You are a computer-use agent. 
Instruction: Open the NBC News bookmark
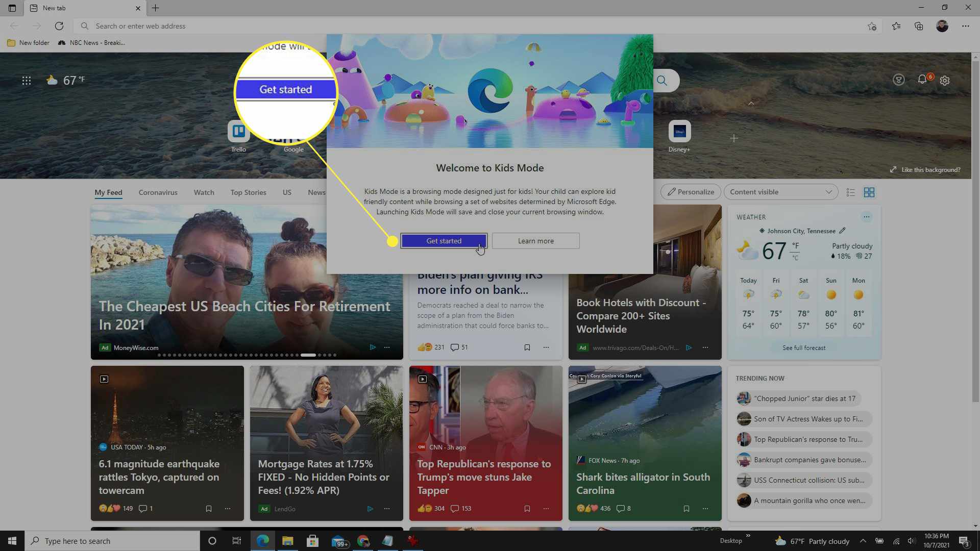coord(91,43)
